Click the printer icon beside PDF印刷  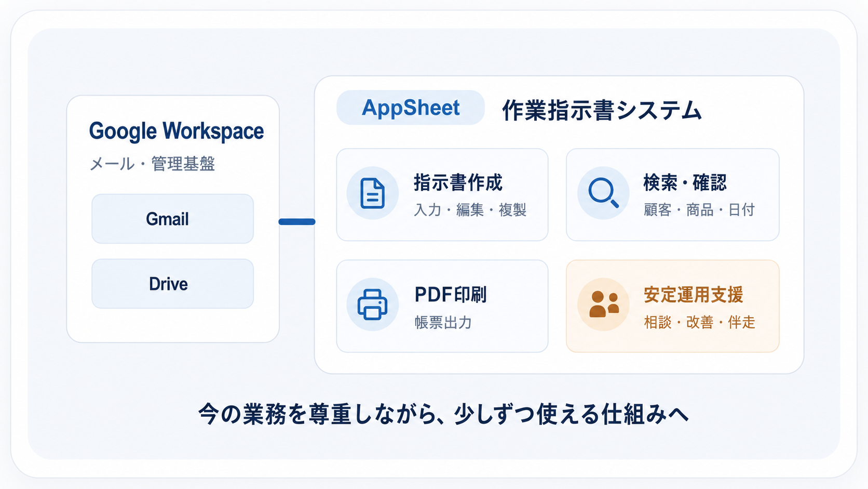[373, 305]
